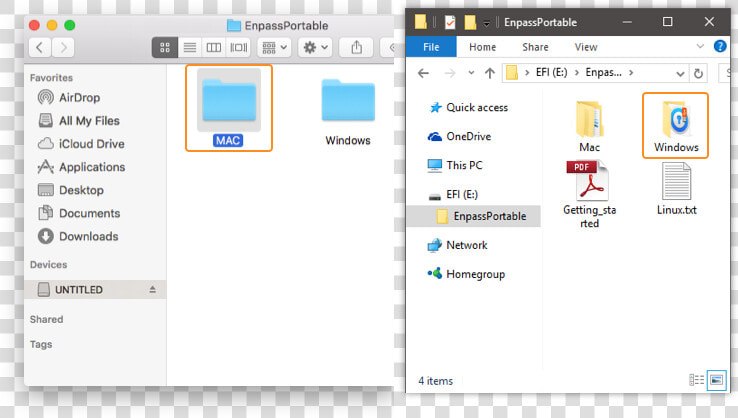Select This PC in Explorer pane
Viewport: 738px width, 418px height.
tap(455, 165)
